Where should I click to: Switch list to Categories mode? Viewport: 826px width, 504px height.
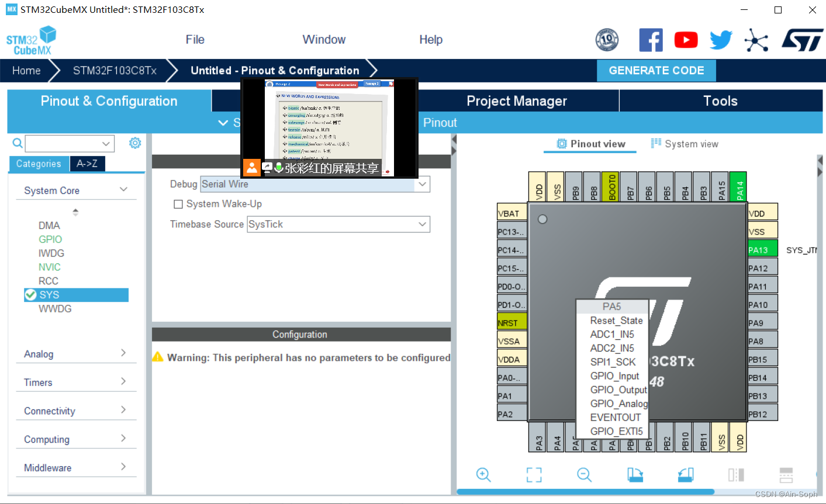coord(39,164)
